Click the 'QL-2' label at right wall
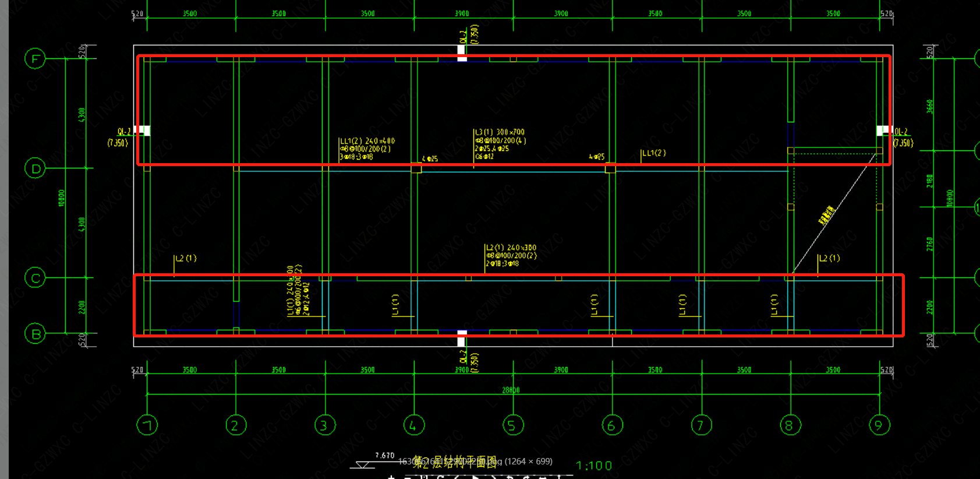This screenshot has width=980, height=479. pos(901,132)
